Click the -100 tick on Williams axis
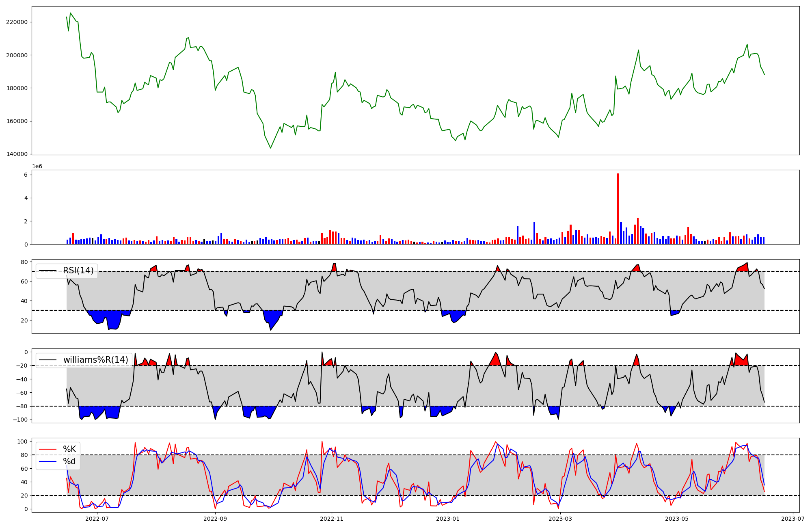Screen dimensions: 812x528 [x=20, y=420]
